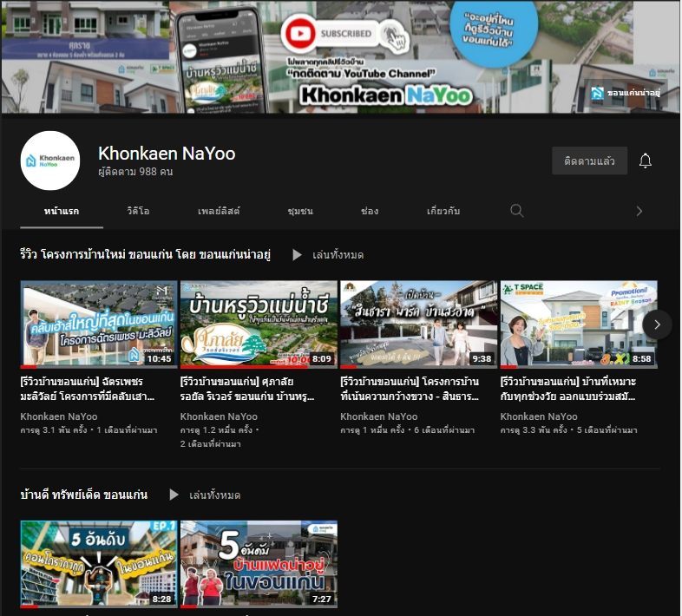Click the channel banner image
682x616 pixels.
340,56
